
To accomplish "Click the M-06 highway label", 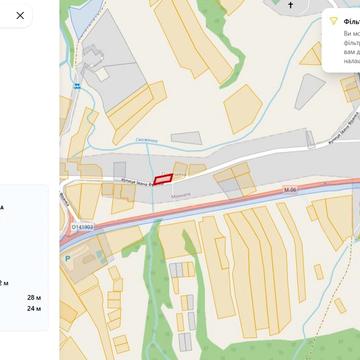I will 290,190.
